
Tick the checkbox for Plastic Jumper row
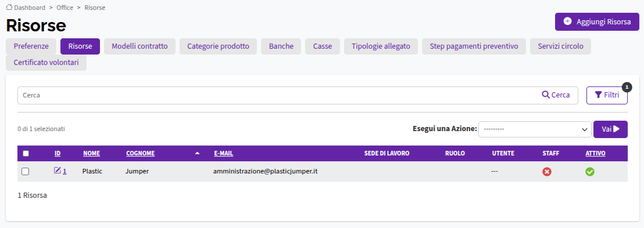[x=26, y=172]
